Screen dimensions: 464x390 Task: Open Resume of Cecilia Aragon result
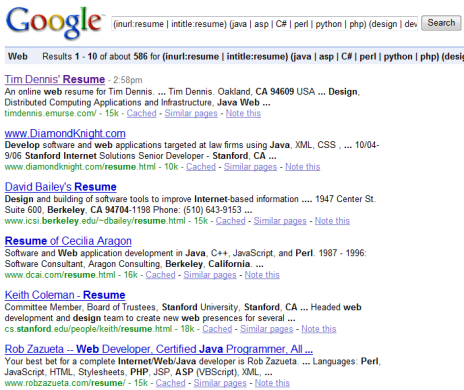point(68,241)
